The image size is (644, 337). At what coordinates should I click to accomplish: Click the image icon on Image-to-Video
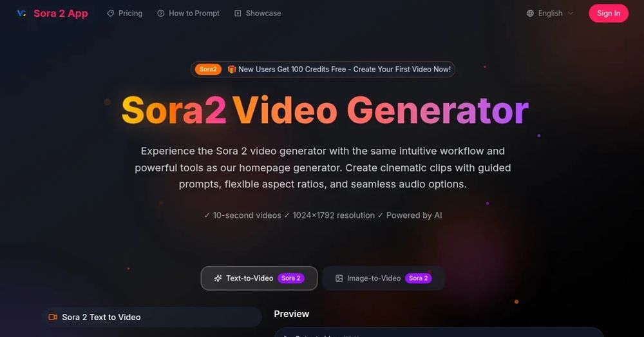tap(339, 278)
